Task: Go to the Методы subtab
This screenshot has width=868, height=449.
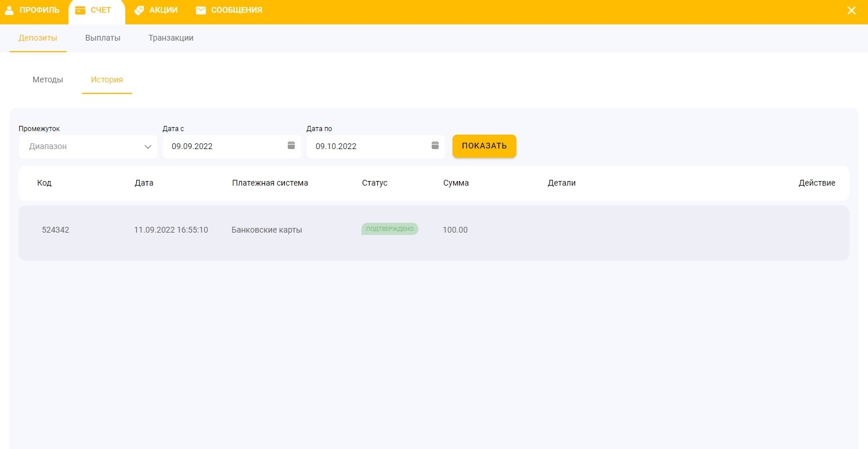Action: click(48, 80)
